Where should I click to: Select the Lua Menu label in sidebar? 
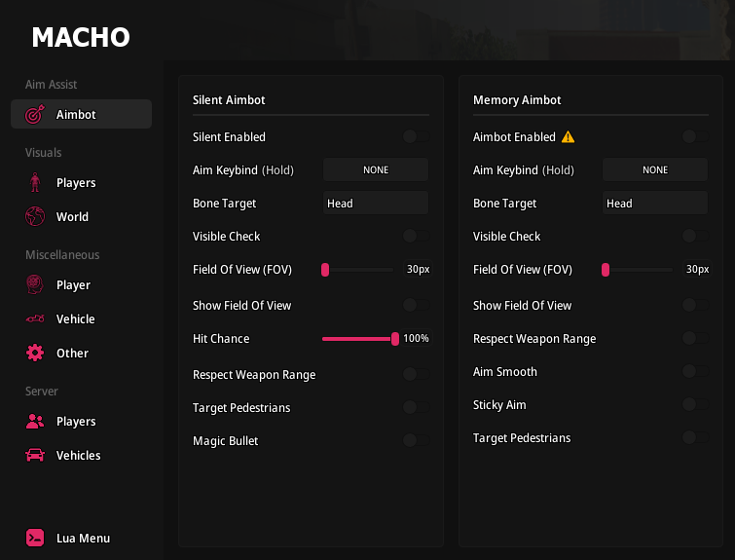coord(83,539)
